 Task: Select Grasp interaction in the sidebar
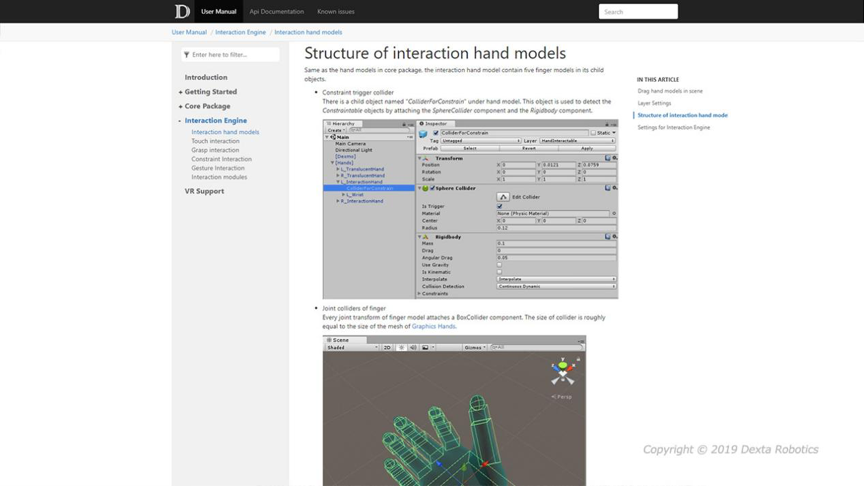[215, 150]
